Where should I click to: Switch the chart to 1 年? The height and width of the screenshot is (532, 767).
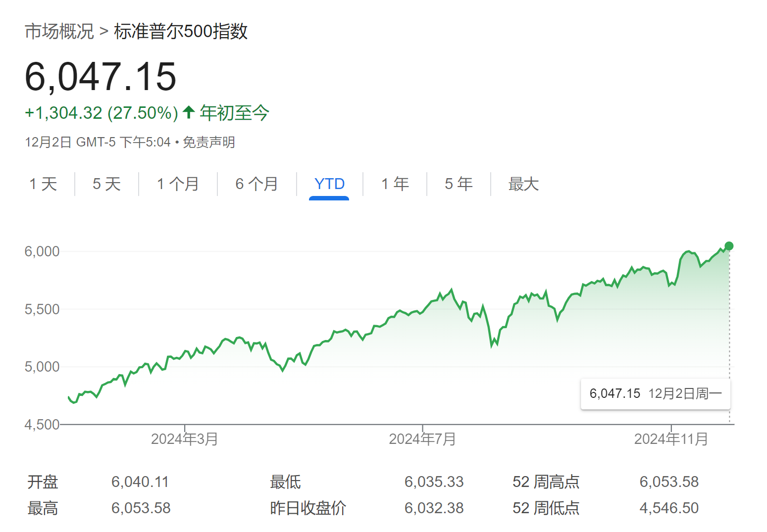coord(395,184)
